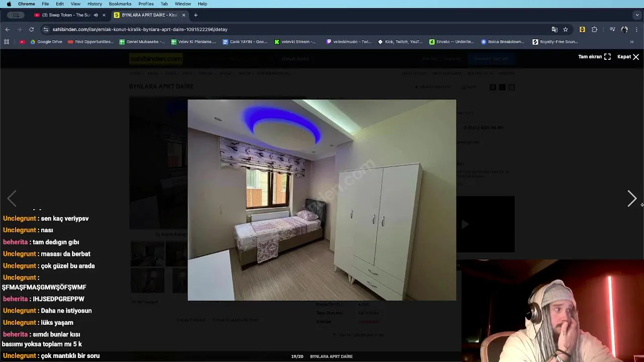Open Google Drive bookmark
The width and height of the screenshot is (644, 362).
click(46, 42)
